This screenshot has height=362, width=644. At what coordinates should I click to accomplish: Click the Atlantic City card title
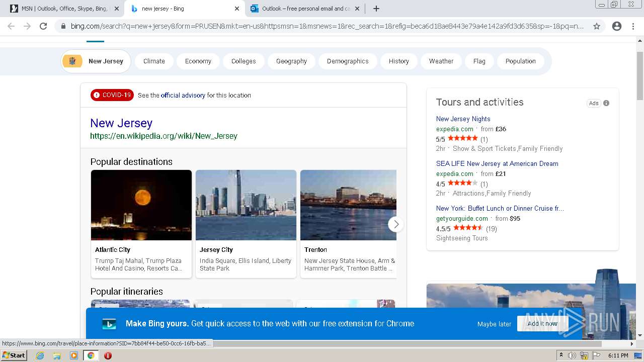(113, 250)
